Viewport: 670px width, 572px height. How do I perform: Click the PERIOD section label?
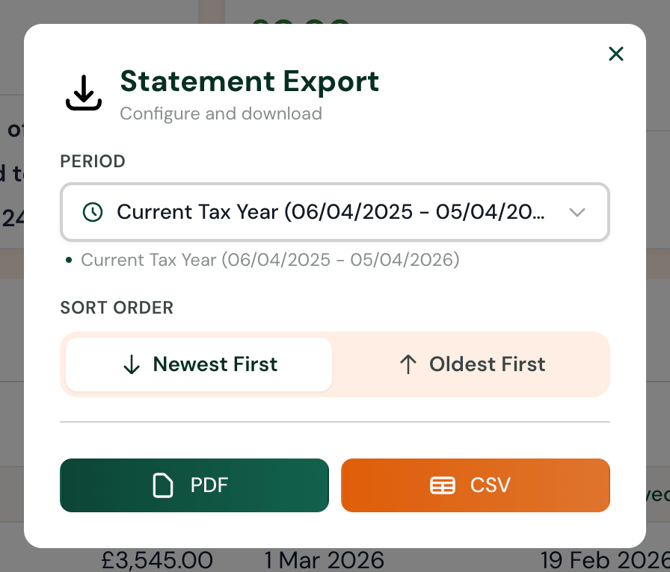point(93,162)
